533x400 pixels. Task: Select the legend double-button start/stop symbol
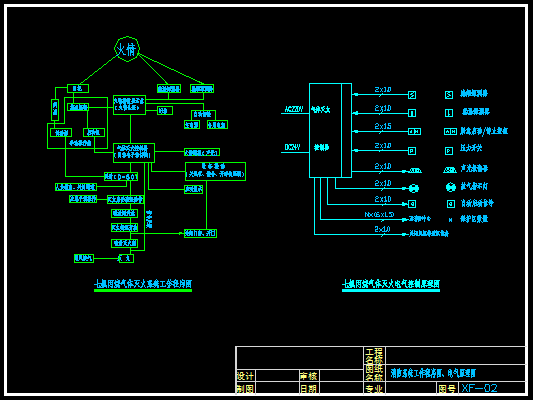pyautogui.click(x=450, y=132)
